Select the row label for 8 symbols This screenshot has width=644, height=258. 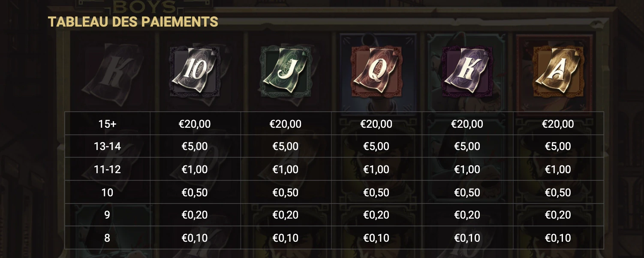(107, 238)
